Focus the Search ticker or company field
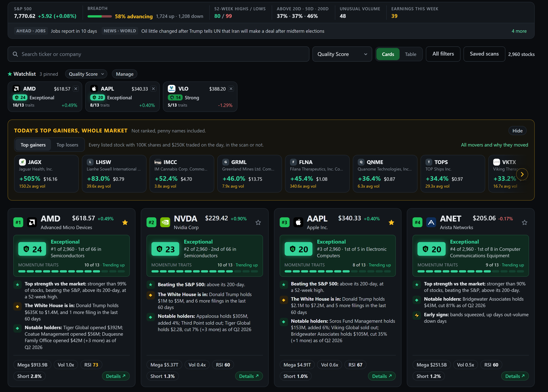This screenshot has width=548, height=392. click(x=158, y=54)
